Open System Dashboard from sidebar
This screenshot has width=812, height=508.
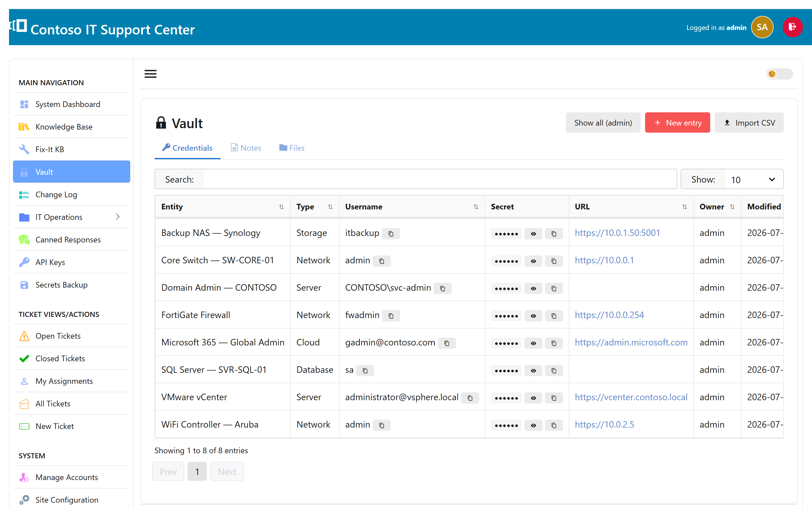pyautogui.click(x=71, y=104)
